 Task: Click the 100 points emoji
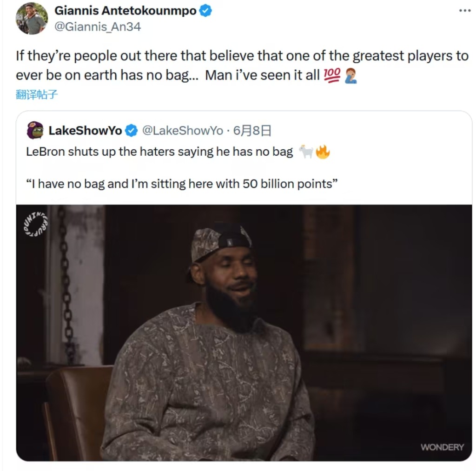(332, 75)
